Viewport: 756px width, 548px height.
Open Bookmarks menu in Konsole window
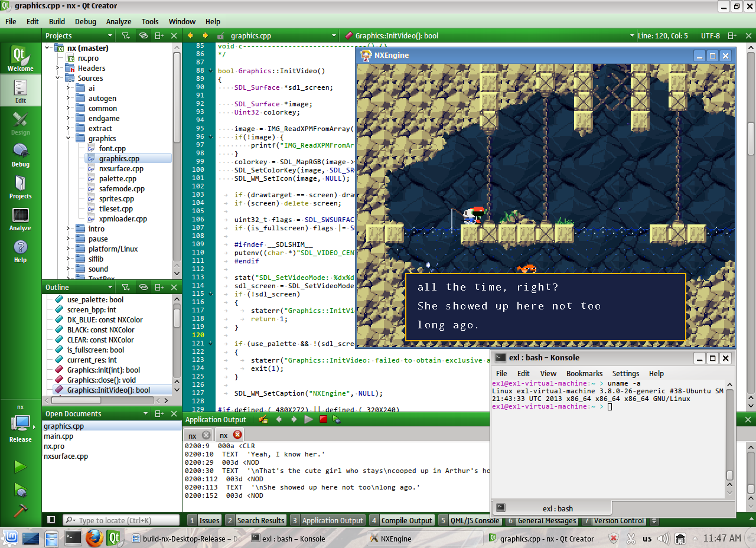[x=584, y=373]
